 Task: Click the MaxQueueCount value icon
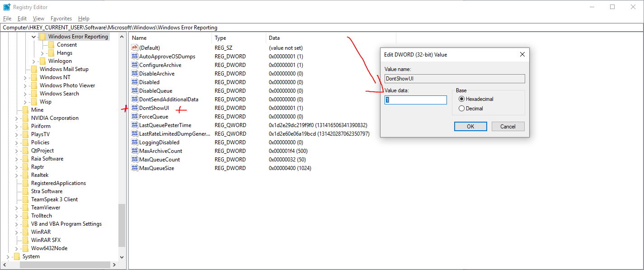coord(134,159)
